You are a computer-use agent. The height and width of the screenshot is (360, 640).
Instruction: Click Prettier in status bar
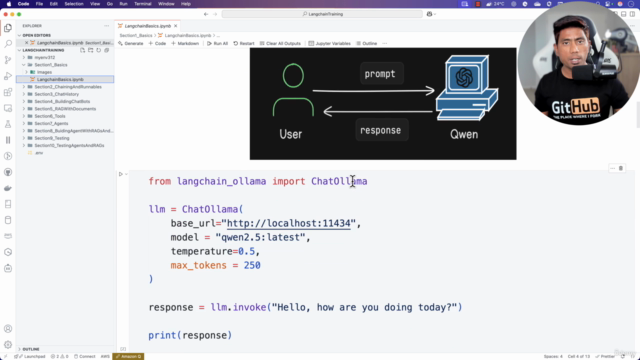(605, 356)
